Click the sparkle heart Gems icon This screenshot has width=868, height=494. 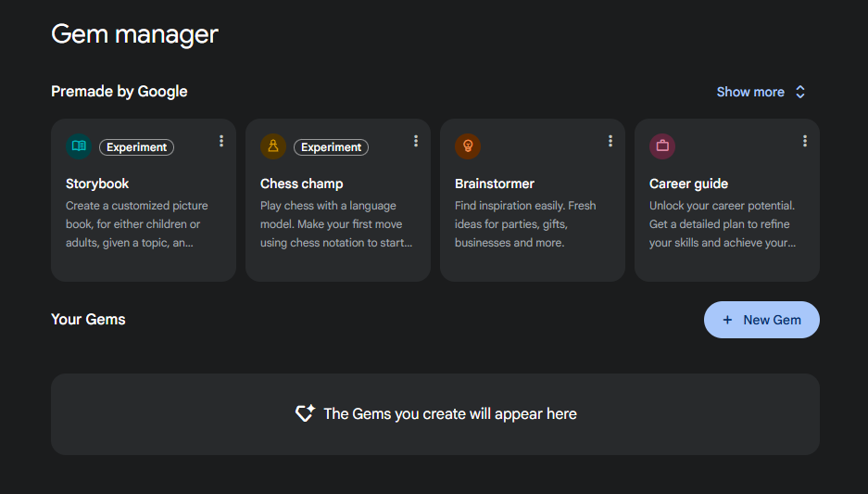[x=305, y=413]
